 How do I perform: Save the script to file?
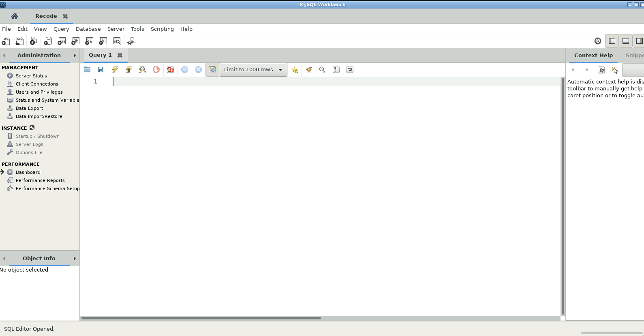pyautogui.click(x=101, y=70)
